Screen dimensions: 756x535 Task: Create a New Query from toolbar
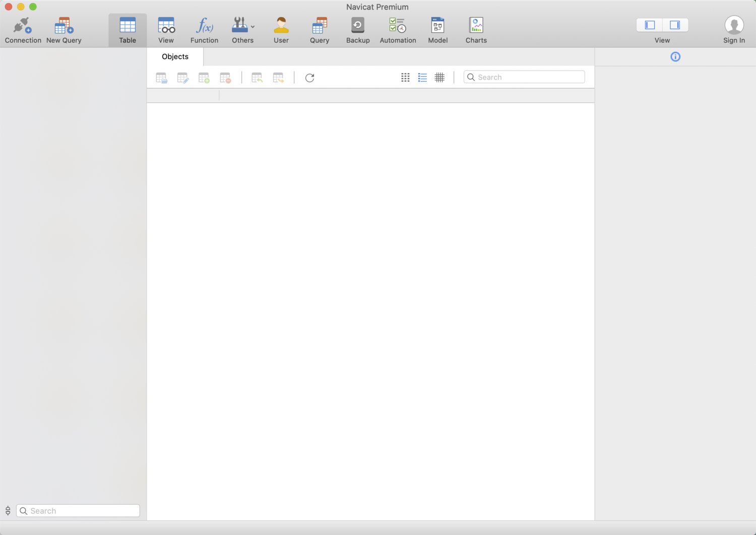64,30
